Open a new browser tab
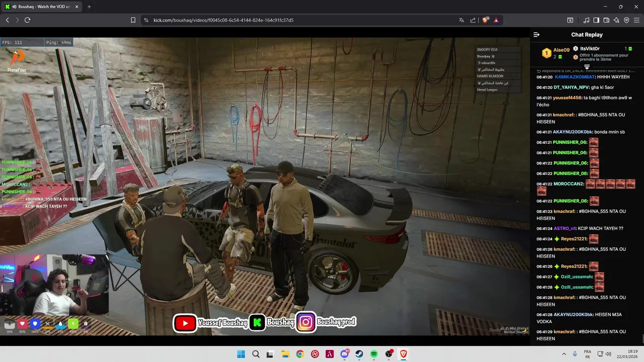Image resolution: width=644 pixels, height=362 pixels. (x=89, y=7)
